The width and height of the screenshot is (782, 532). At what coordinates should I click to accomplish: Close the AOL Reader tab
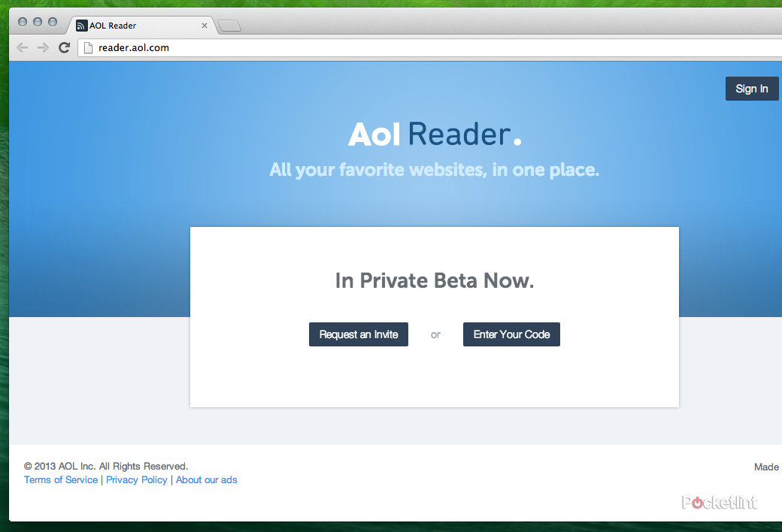tap(204, 25)
